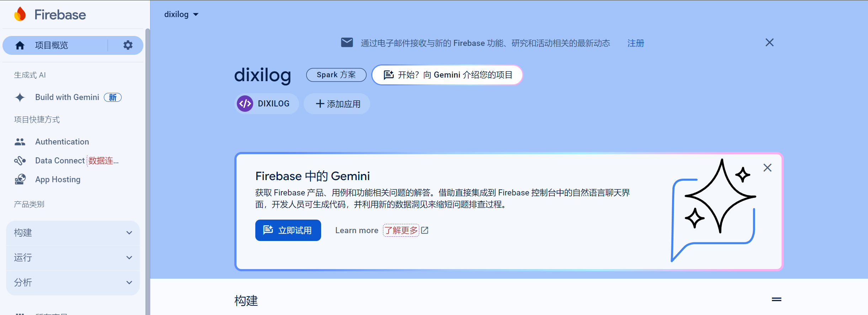The image size is (868, 315).
Task: Click the 构建 section heading in main area
Action: tap(246, 301)
